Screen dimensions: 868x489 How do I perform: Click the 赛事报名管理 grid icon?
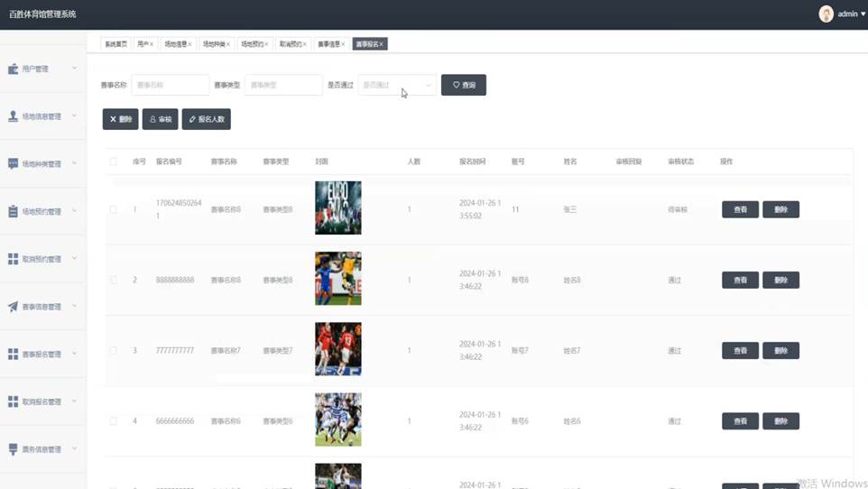coord(13,355)
